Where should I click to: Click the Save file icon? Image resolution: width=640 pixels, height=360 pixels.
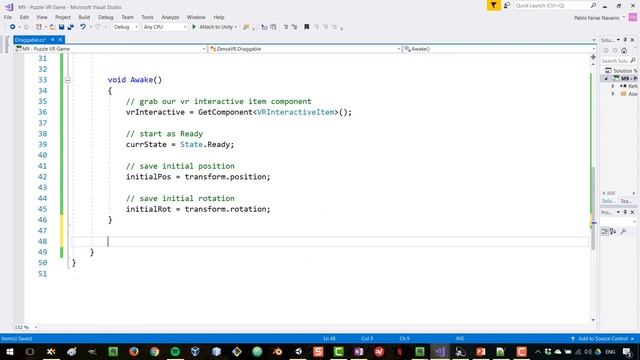pyautogui.click(x=61, y=27)
